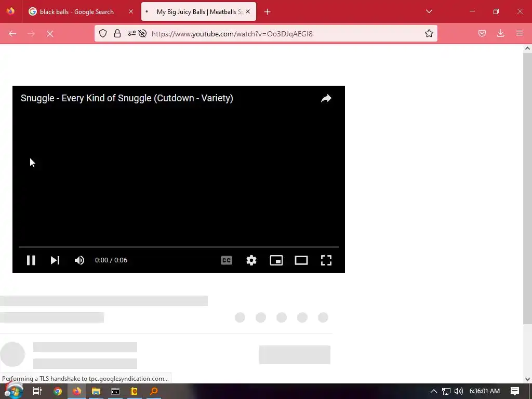Image resolution: width=532 pixels, height=399 pixels.
Task: Switch to theater mode view
Action: [x=301, y=260]
